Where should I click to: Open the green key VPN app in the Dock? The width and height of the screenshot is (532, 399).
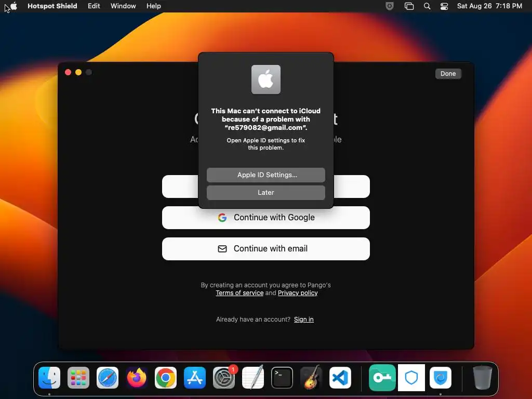382,378
